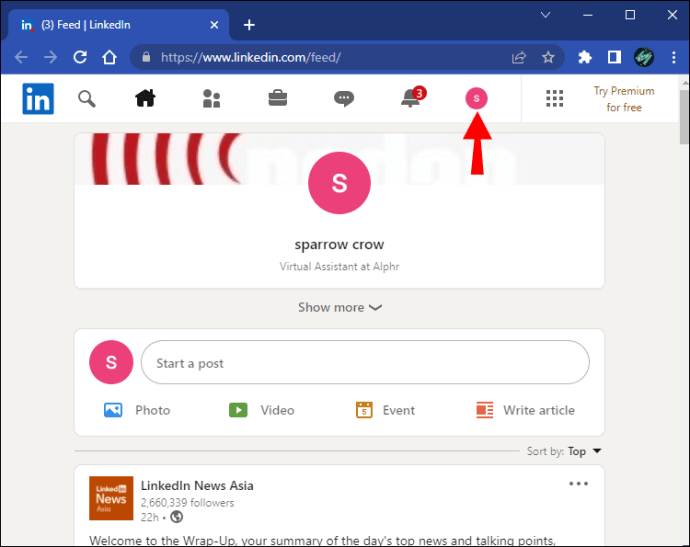690x547 pixels.
Task: Create an Event
Action: tap(385, 410)
